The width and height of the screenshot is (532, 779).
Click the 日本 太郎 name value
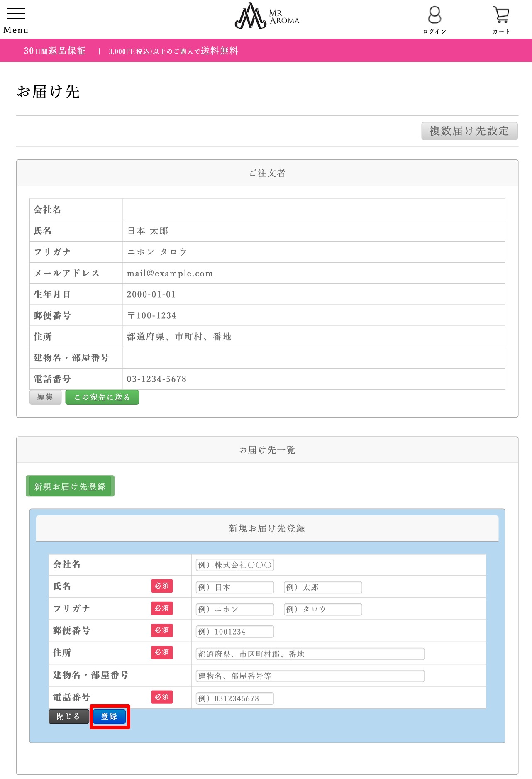coord(148,231)
